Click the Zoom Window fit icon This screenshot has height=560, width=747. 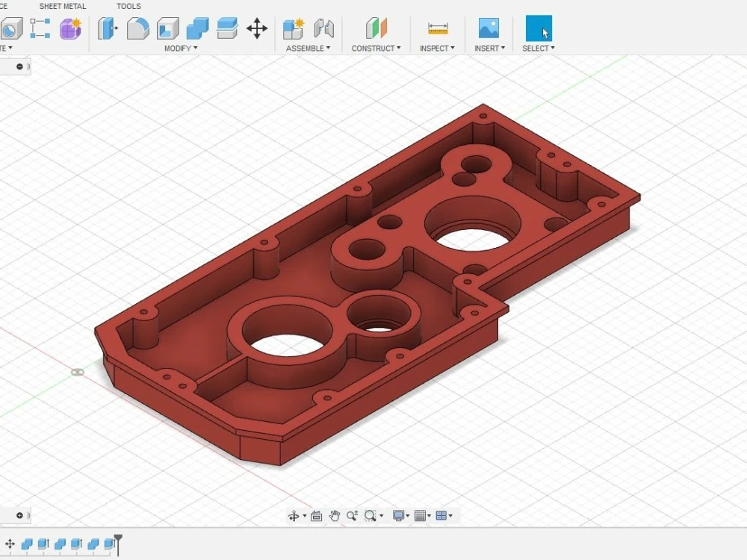pyautogui.click(x=371, y=516)
